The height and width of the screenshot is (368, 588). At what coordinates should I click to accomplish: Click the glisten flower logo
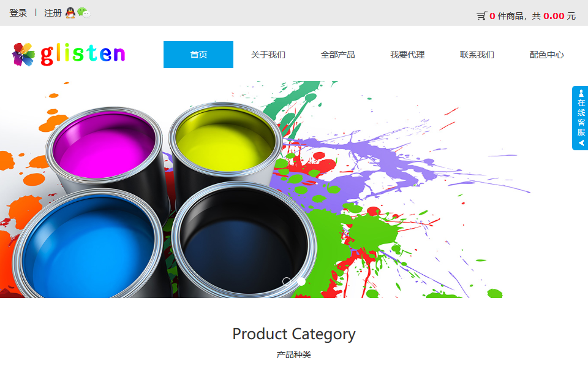pos(23,55)
